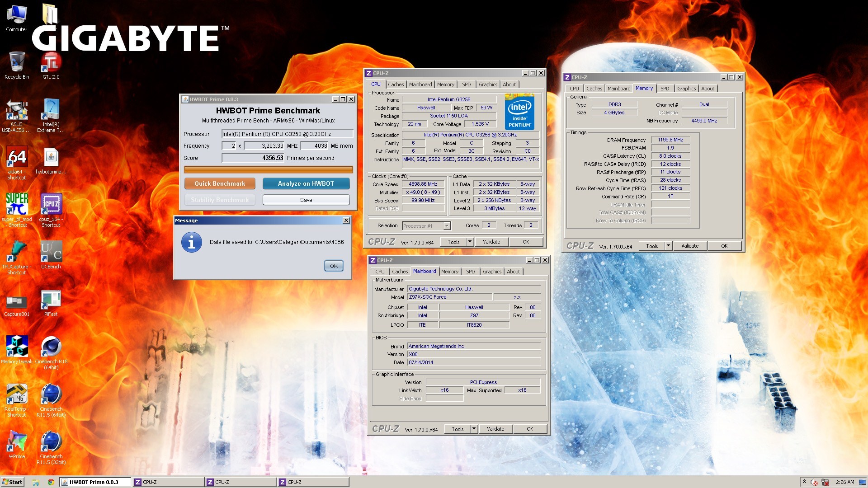Switch to Caches tab in CPU tab window
The height and width of the screenshot is (488, 868).
[396, 84]
